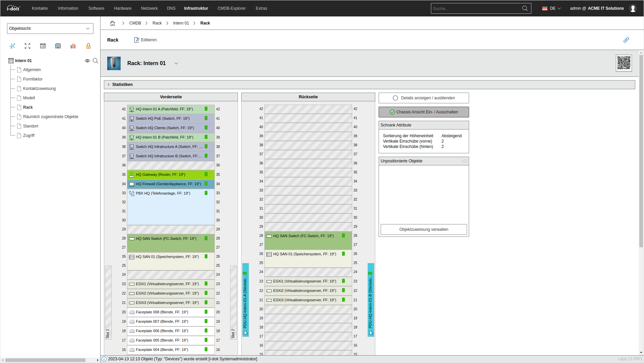
Task: Click the permalink chain icon
Action: tap(626, 40)
